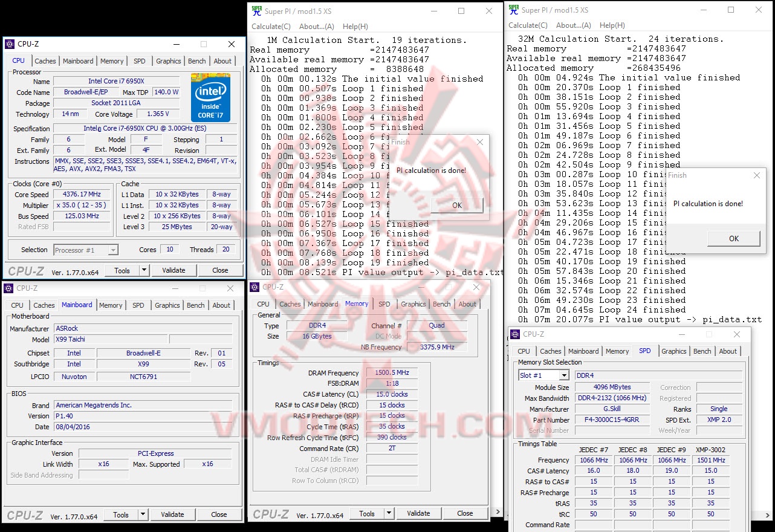
Task: Click Validate button in CPU window
Action: (x=173, y=270)
